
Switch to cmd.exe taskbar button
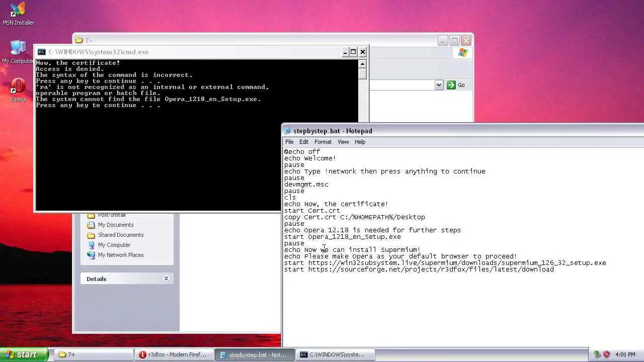(x=335, y=354)
